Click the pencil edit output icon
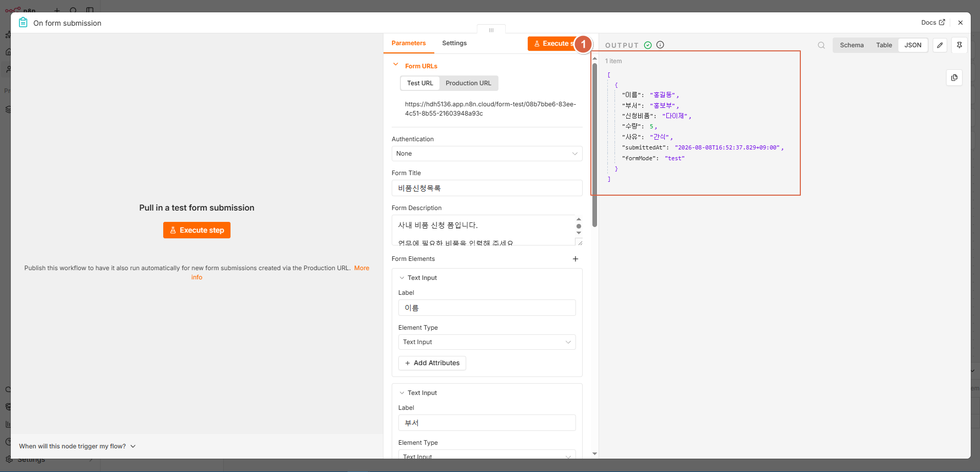The width and height of the screenshot is (980, 472). click(x=940, y=45)
